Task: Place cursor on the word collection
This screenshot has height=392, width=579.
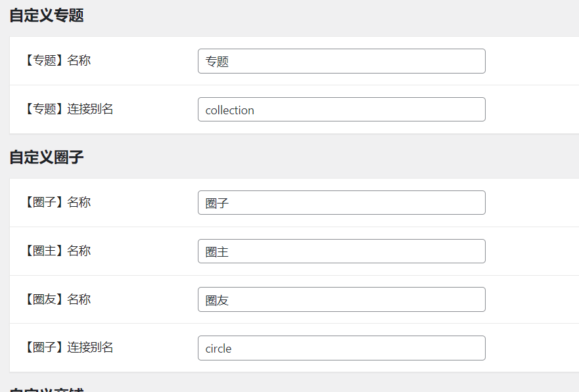Action: coord(229,110)
